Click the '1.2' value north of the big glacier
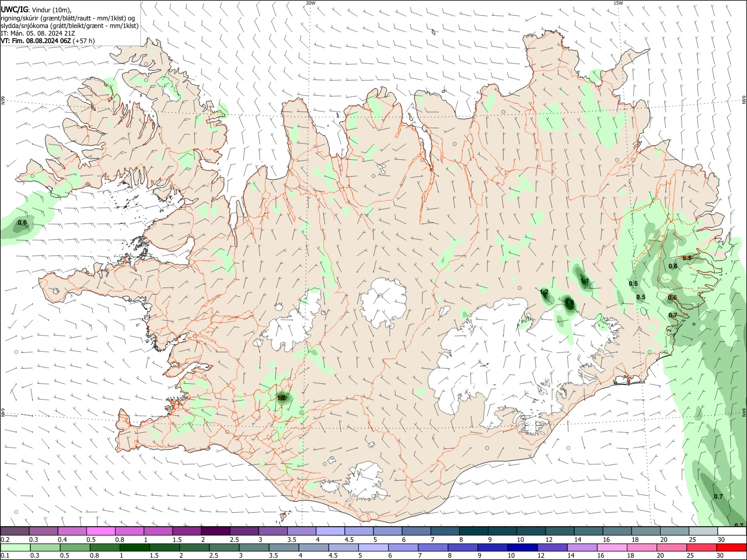The image size is (747, 560). pos(544,292)
